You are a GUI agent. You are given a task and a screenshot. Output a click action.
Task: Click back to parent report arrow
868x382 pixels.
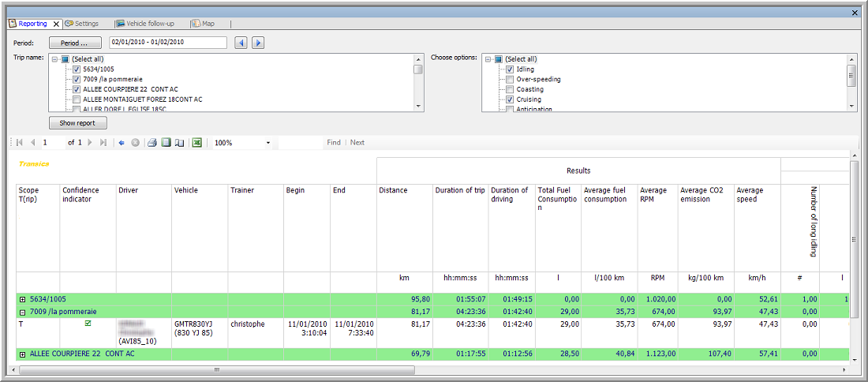point(121,143)
